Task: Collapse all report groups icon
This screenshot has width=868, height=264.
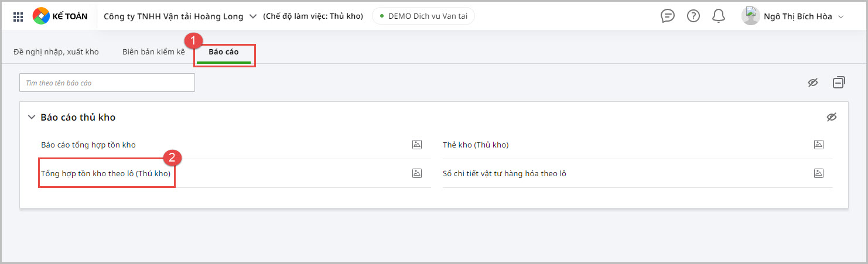Action: (x=839, y=83)
